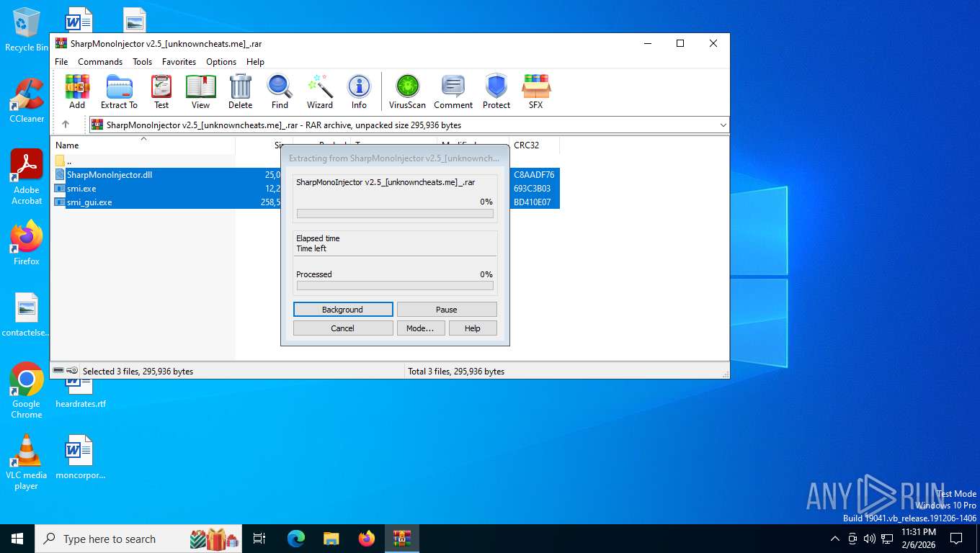Open heardrates.rtf desktop file

(x=80, y=393)
